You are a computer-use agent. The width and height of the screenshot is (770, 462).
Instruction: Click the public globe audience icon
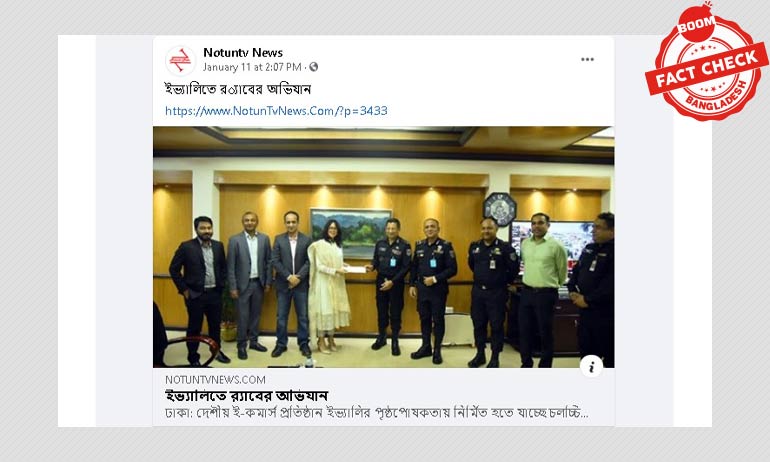click(313, 67)
